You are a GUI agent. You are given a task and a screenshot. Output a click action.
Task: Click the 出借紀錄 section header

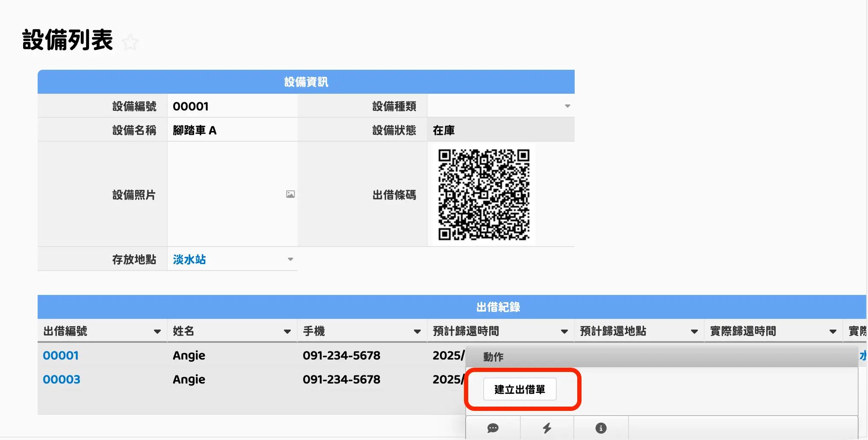452,307
